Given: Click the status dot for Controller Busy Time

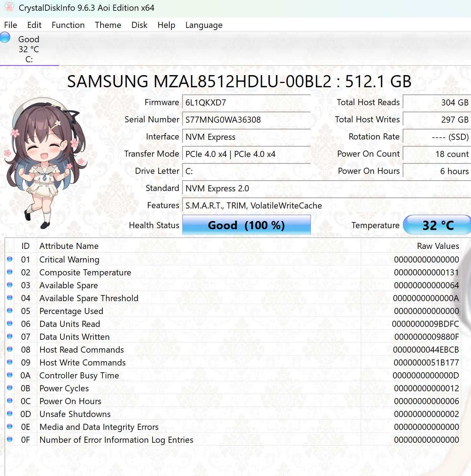Looking at the screenshot, I should (x=10, y=375).
